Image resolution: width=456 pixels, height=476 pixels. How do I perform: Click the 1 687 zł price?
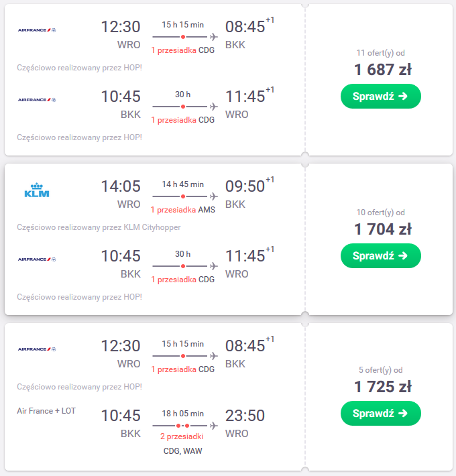pyautogui.click(x=383, y=70)
